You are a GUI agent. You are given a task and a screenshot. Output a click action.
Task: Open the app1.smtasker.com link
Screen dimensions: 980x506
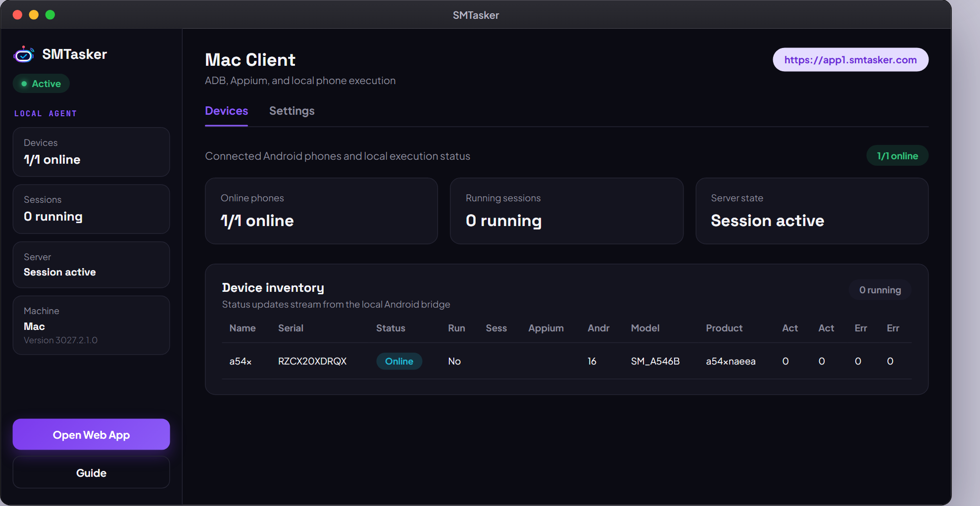click(x=850, y=60)
